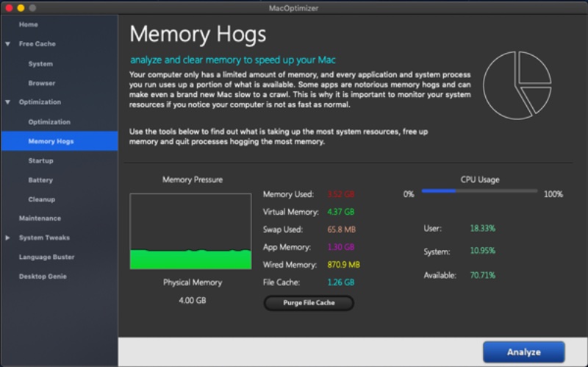
Task: Open the Battery section
Action: tap(40, 180)
